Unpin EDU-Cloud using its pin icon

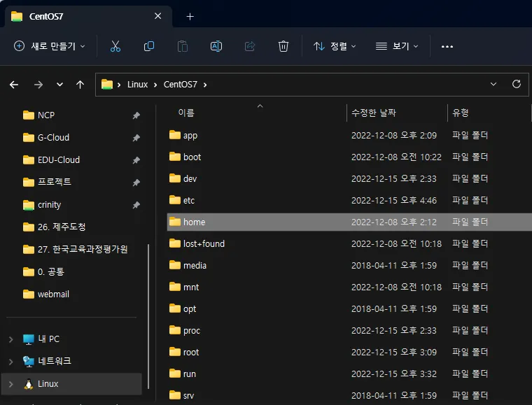[136, 160]
